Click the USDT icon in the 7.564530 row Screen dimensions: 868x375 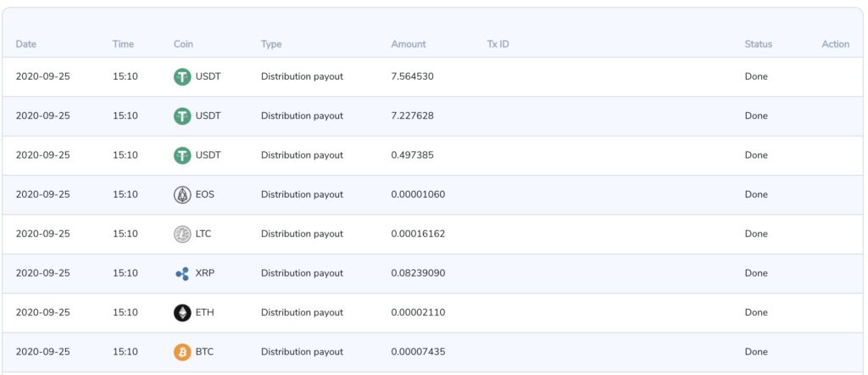click(182, 76)
